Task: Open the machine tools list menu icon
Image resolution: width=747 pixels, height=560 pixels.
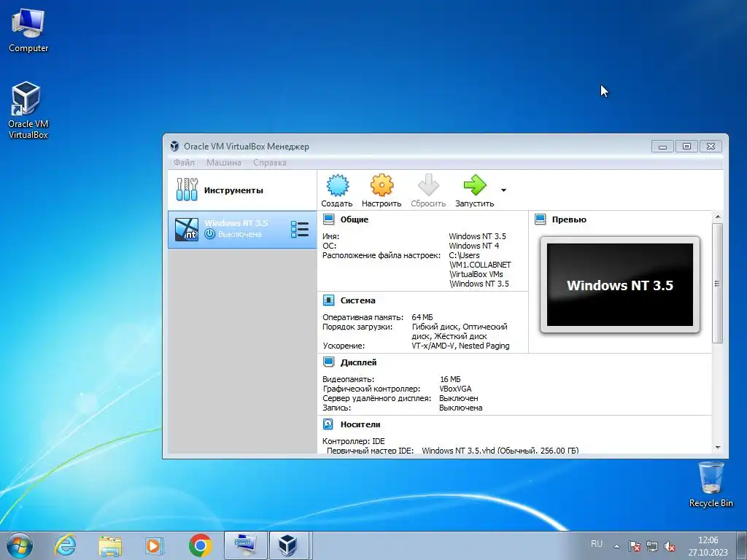Action: (x=300, y=229)
